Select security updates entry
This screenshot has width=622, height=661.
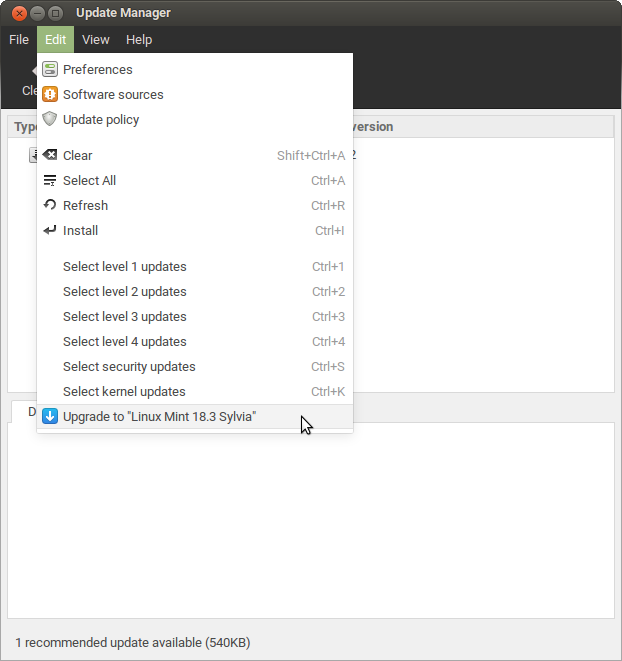pos(195,367)
